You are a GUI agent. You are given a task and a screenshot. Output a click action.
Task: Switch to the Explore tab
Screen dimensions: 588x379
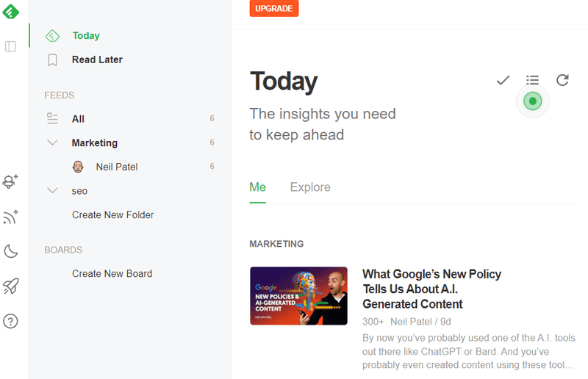[x=310, y=187]
